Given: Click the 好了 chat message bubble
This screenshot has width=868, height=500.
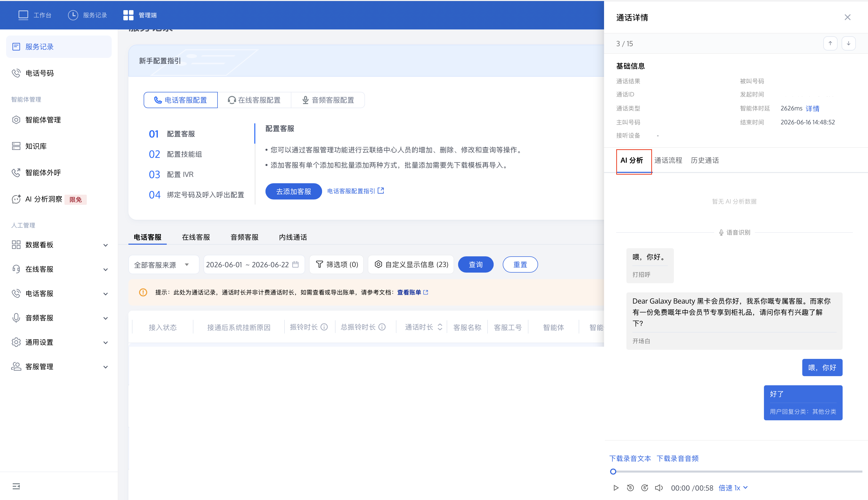Looking at the screenshot, I should pos(803,403).
